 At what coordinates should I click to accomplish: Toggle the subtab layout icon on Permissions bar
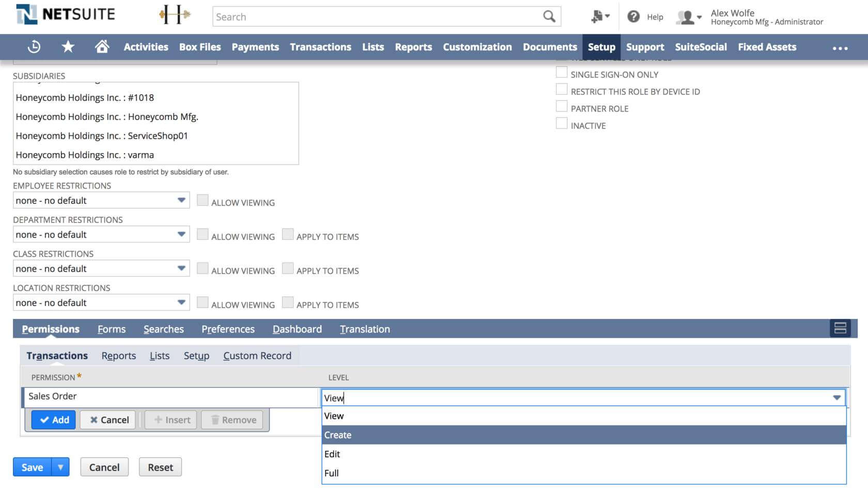coord(840,328)
